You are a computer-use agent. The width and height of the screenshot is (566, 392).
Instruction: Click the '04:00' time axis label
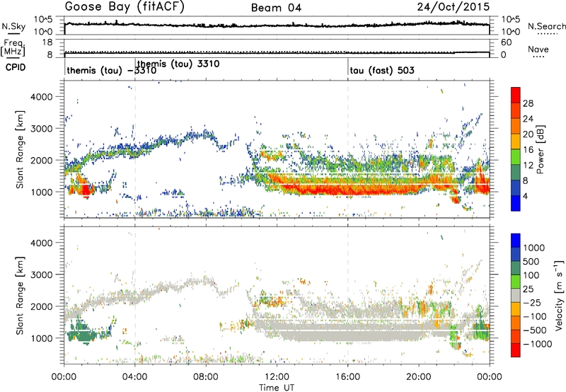click(x=135, y=377)
